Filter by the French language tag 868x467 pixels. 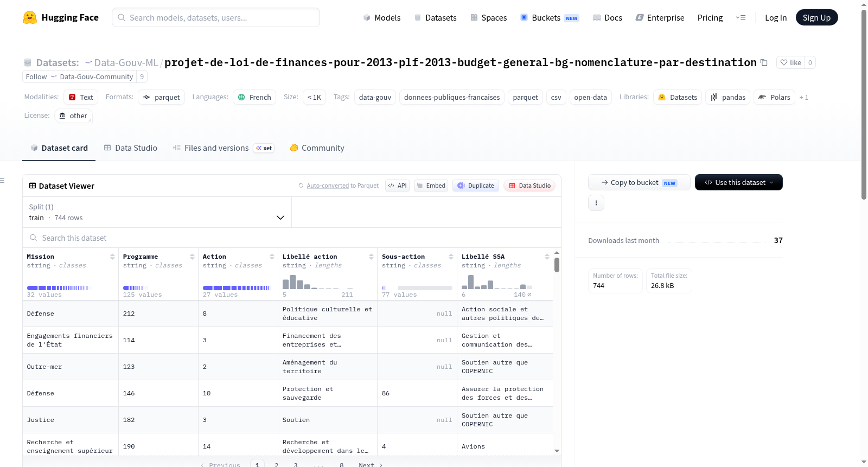coord(254,97)
